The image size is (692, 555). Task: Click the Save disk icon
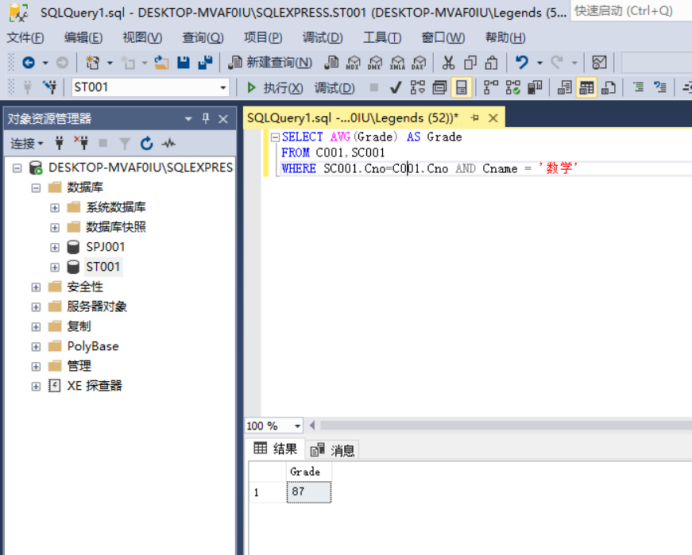coord(184,63)
